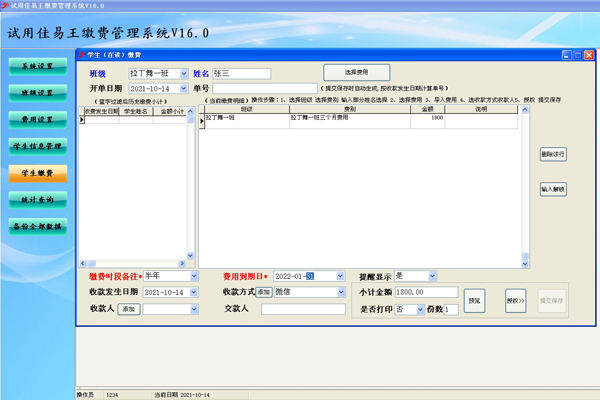Click the history table scroll-right arrow
Viewport: 600px width, 400px height.
182,263
